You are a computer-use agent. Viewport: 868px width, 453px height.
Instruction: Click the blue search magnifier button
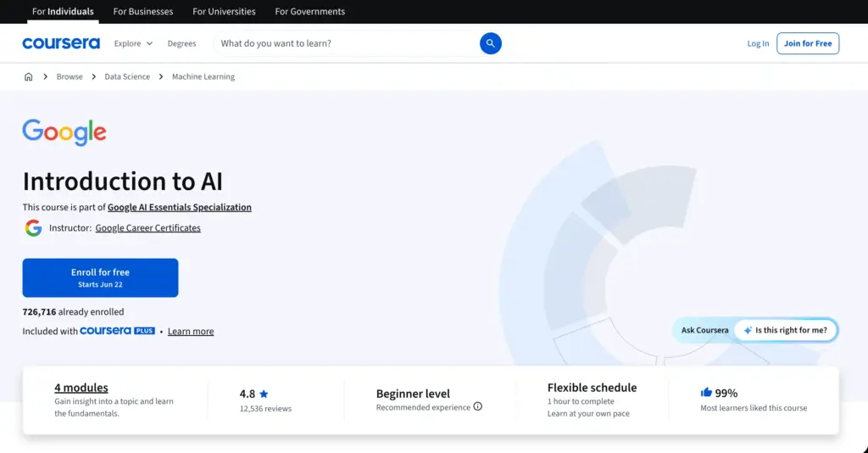click(x=491, y=43)
